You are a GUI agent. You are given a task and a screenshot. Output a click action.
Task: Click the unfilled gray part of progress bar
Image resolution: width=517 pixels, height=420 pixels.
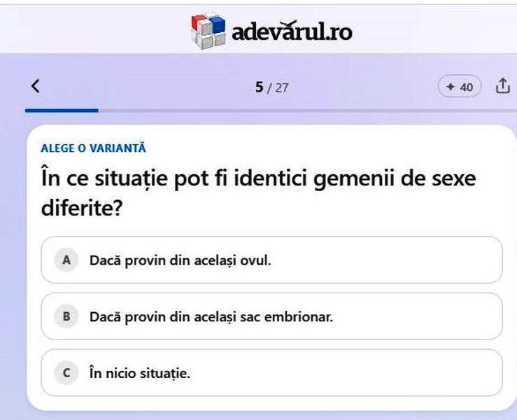(307, 111)
